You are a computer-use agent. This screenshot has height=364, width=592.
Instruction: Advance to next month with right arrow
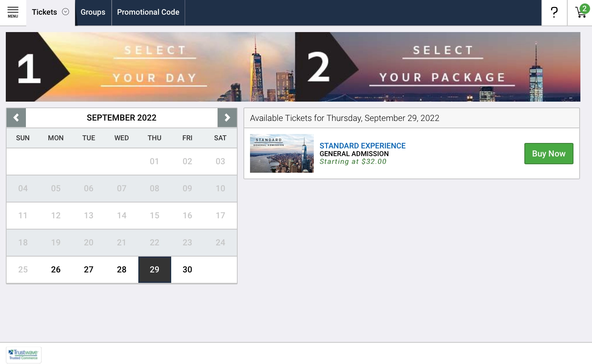[x=227, y=117]
